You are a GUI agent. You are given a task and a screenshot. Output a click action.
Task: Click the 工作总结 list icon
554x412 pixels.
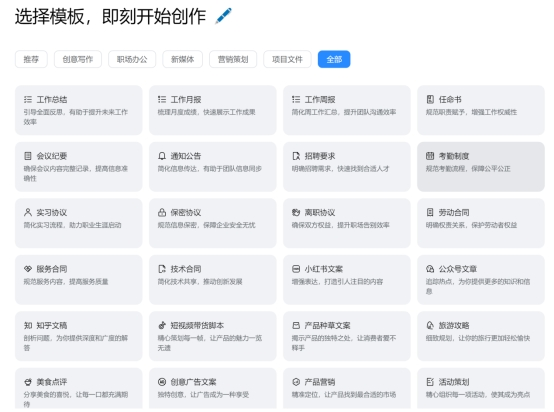28,100
